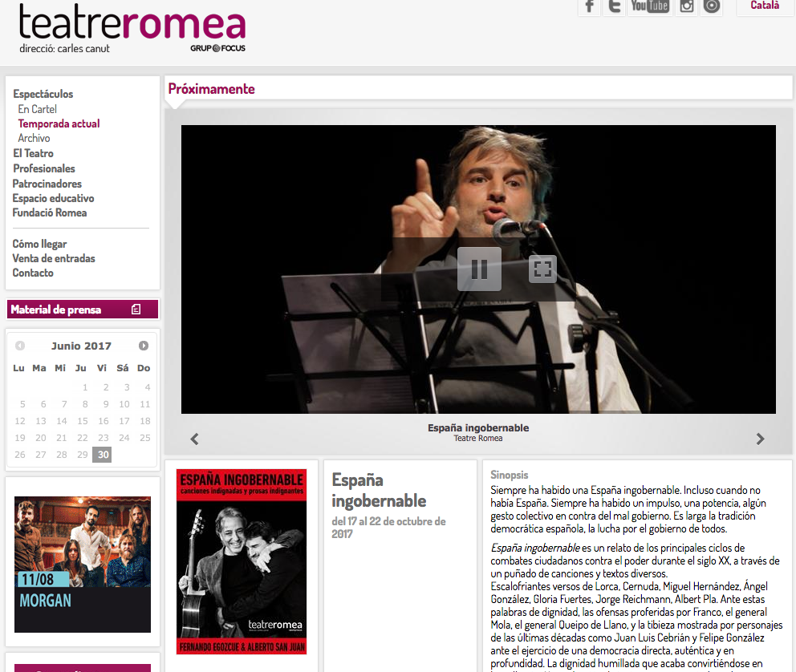796x672 pixels.
Task: Go to next month in calendar
Action: coord(144,346)
